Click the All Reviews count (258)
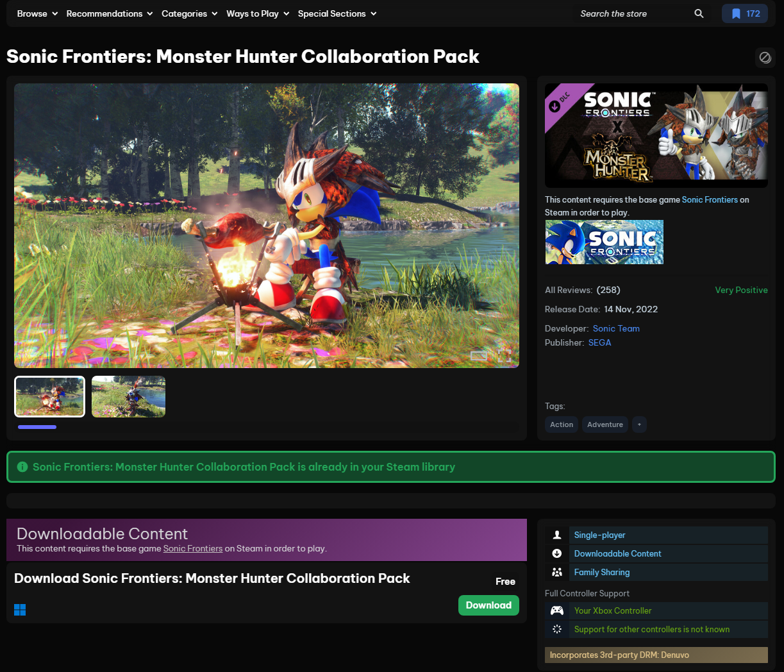Viewport: 784px width, 672px height. (608, 290)
